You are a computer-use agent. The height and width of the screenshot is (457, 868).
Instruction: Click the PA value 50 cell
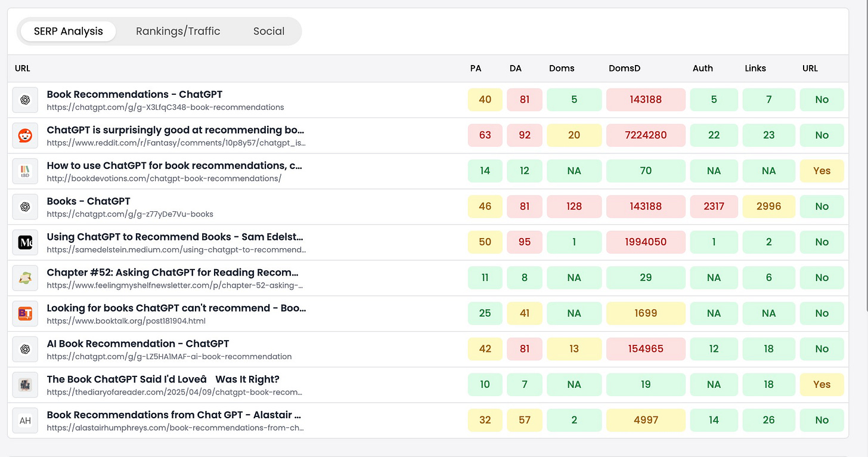485,242
